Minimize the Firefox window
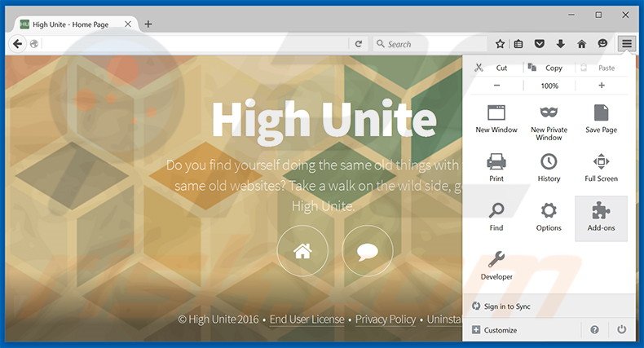 tap(571, 15)
